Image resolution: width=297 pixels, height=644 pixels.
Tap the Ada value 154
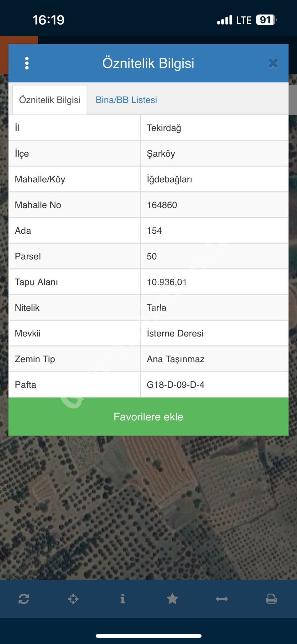tap(154, 231)
